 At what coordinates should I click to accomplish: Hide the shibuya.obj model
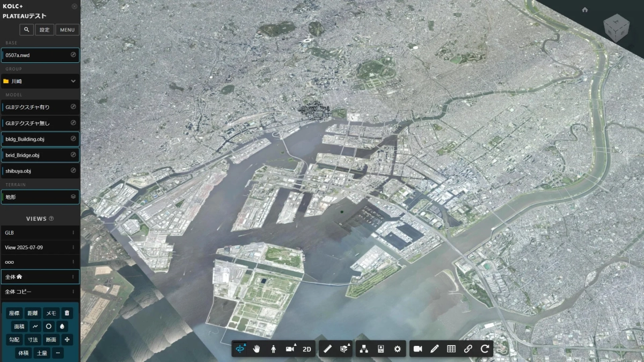coord(74,170)
